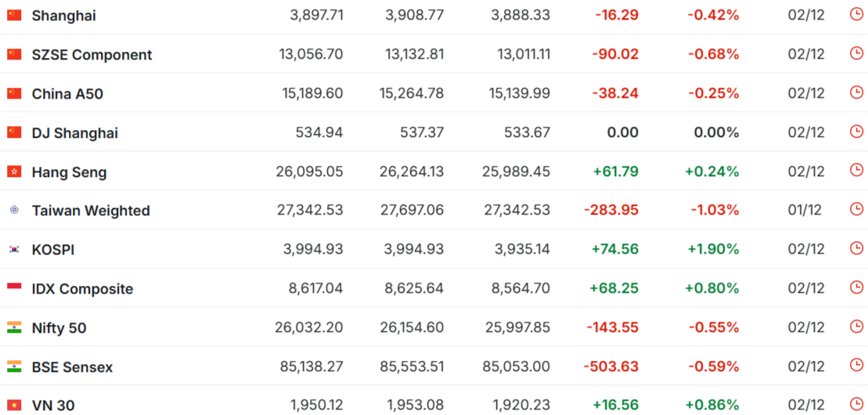Click the clock icon in the China A50 row

tap(856, 92)
